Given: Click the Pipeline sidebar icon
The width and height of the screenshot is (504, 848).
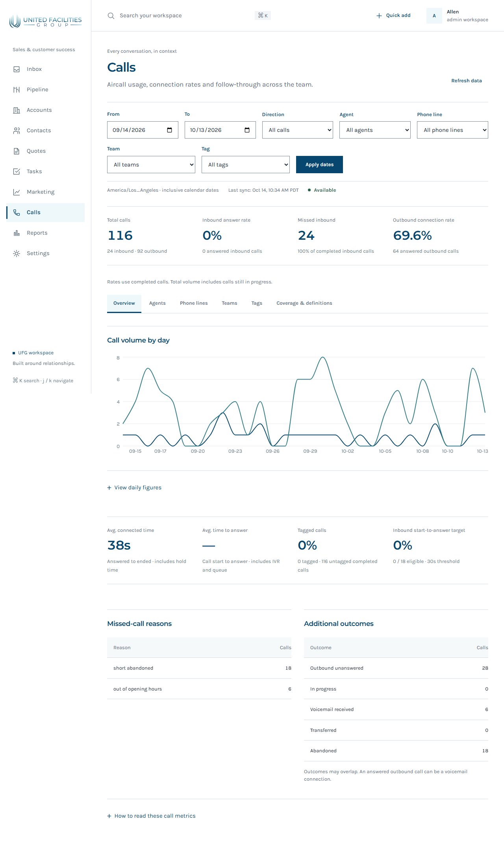Looking at the screenshot, I should click(x=17, y=90).
